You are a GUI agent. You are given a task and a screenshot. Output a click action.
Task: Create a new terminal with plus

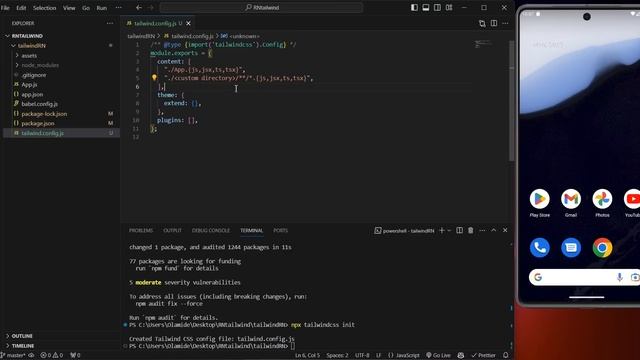click(x=442, y=231)
